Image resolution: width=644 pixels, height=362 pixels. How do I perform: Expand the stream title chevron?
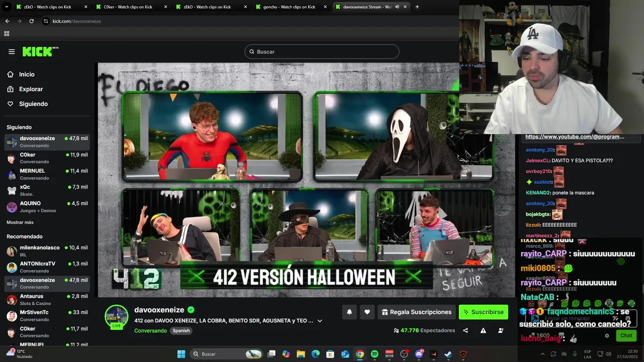click(x=319, y=321)
